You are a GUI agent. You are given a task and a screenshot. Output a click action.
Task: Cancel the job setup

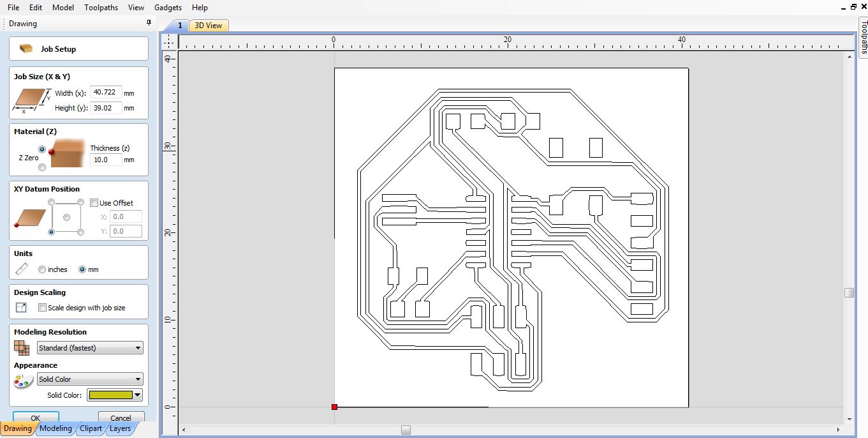click(121, 418)
